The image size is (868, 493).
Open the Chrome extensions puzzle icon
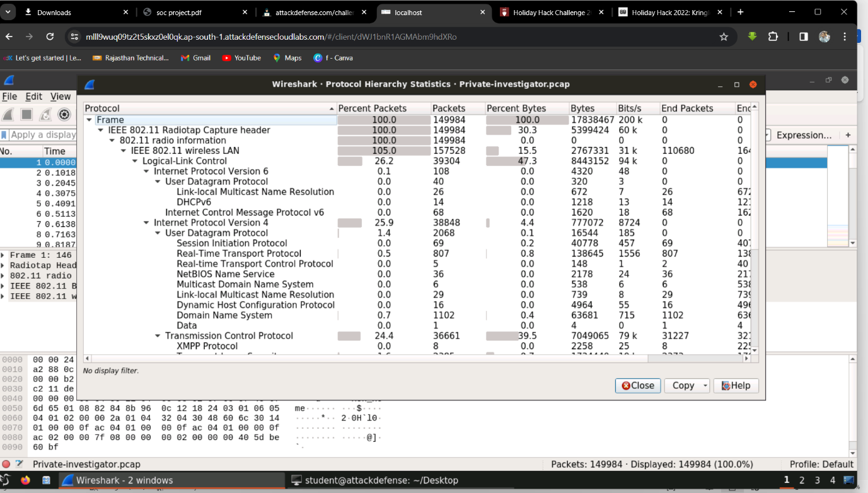(773, 37)
